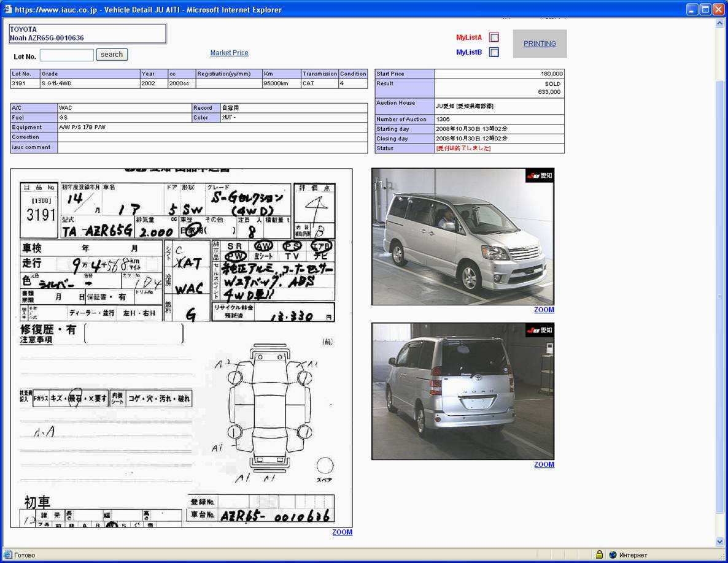This screenshot has height=563, width=728.
Task: Select the red status text
Action: [x=463, y=148]
